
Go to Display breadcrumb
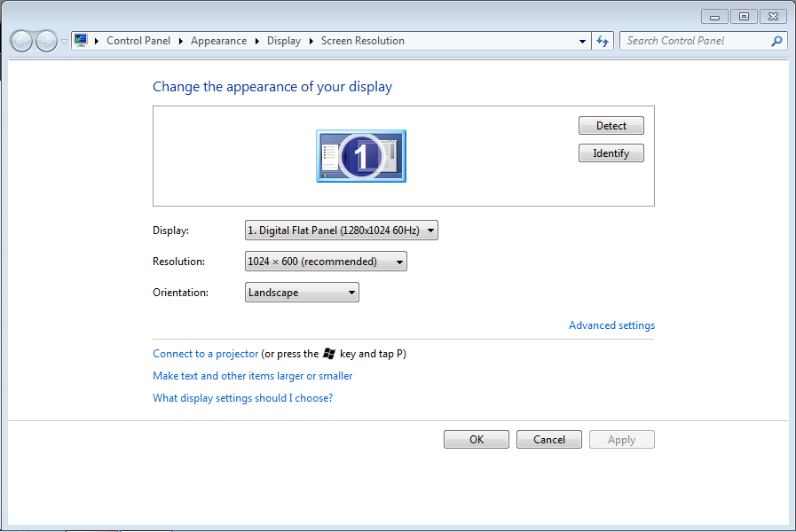tap(284, 41)
